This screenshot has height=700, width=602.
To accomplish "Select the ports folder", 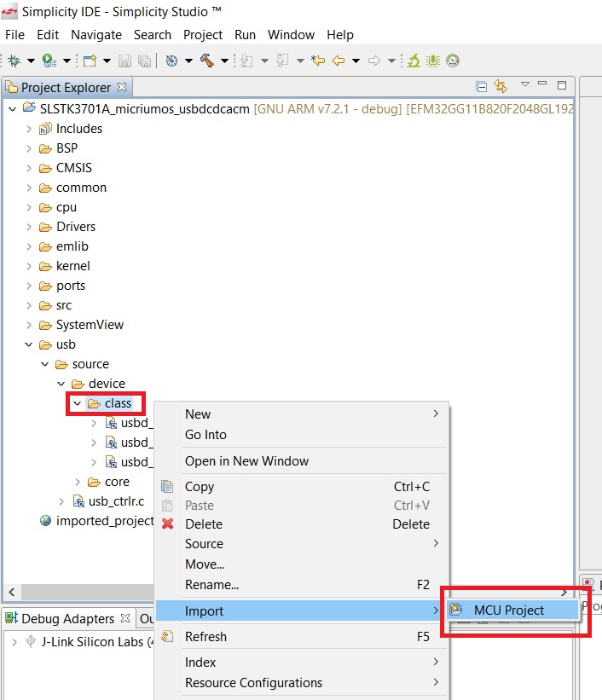I will point(71,286).
